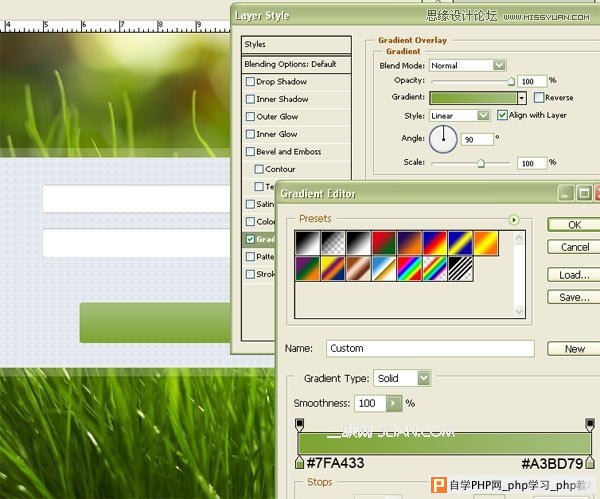Viewport: 600px width, 499px height.
Task: Open the Blend Mode dropdown
Action: [x=499, y=65]
